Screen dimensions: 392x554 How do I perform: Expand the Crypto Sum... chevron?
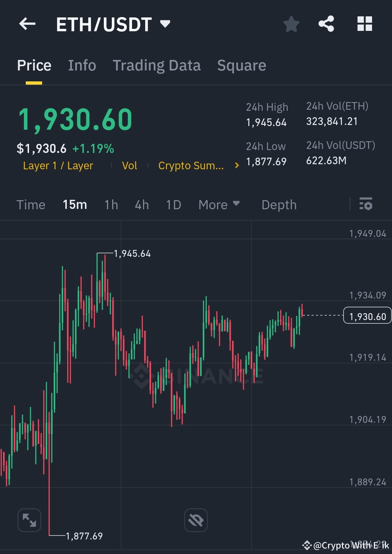coord(236,165)
